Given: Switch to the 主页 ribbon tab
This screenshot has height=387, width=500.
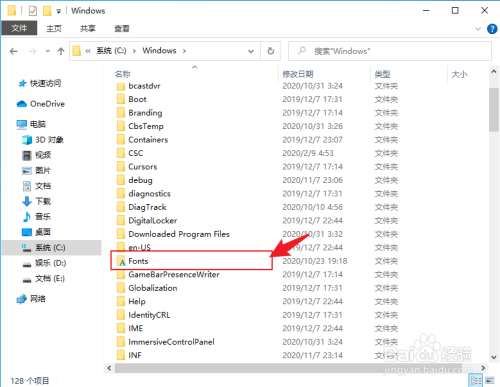Looking at the screenshot, I should coord(54,29).
